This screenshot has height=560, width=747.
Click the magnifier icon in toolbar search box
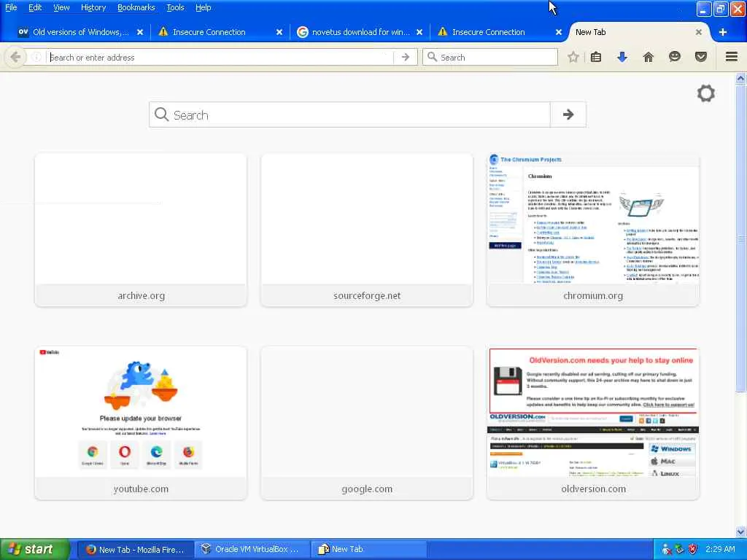tap(432, 57)
